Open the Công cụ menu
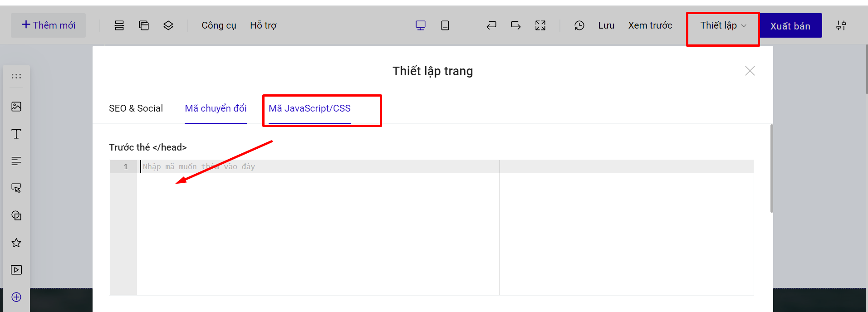The height and width of the screenshot is (312, 868). (219, 25)
